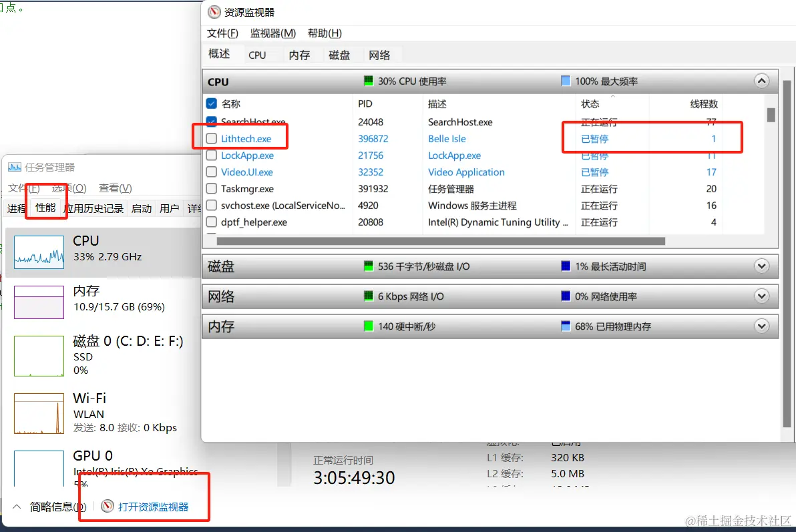
Task: Select the 进程 tab in Task Manager
Action: pyautogui.click(x=16, y=209)
